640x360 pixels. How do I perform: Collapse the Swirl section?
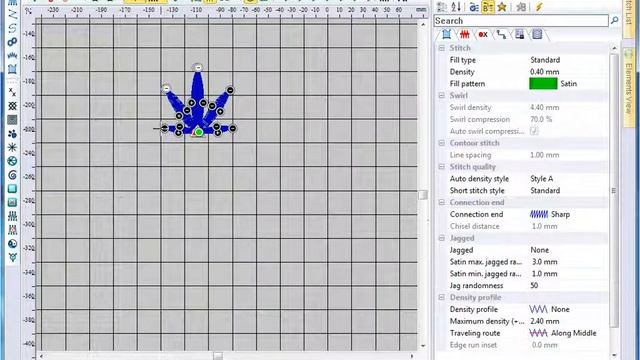[x=442, y=96]
